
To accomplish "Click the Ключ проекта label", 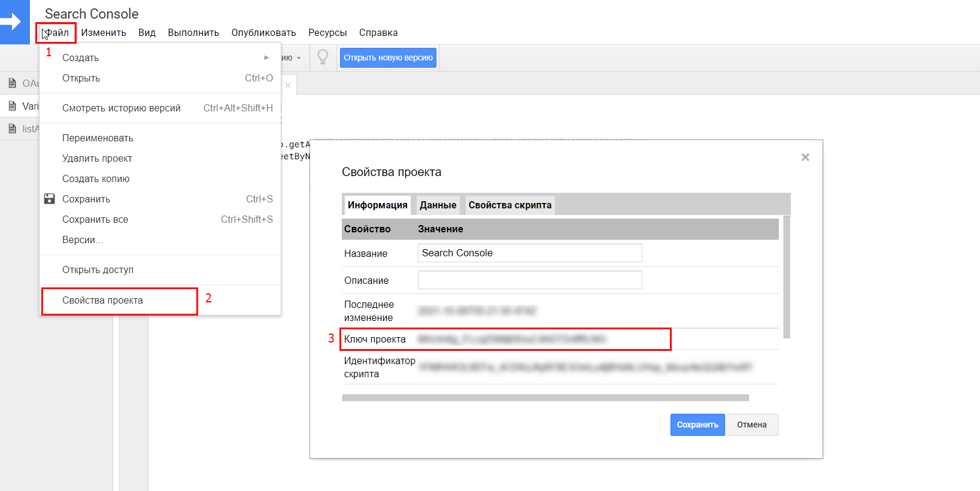I will coord(375,339).
